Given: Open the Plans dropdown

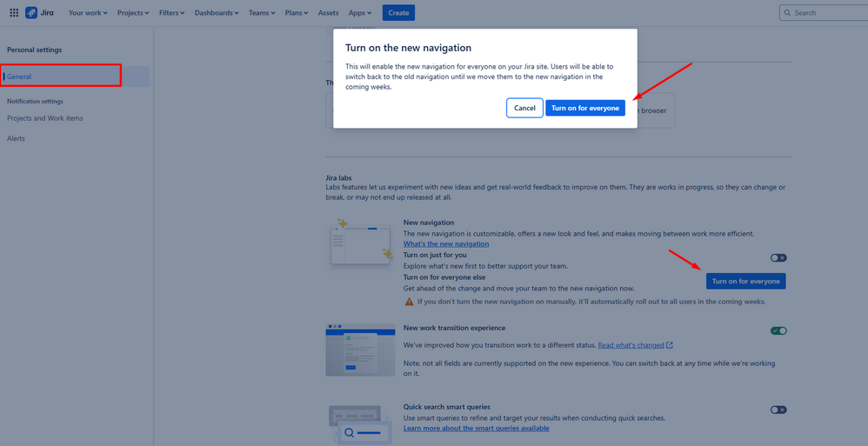Looking at the screenshot, I should (x=297, y=13).
